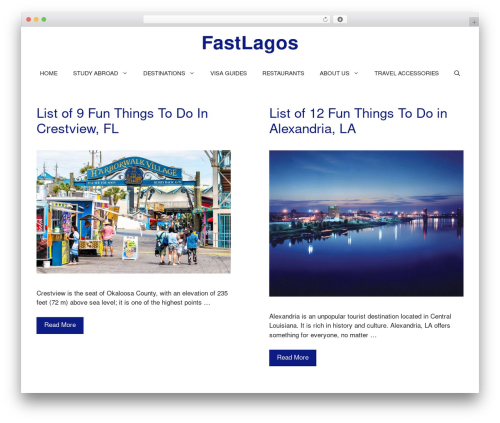Viewport: 500px width, 423px height.
Task: Open the HarborWalk Village photo thumbnail
Action: pyautogui.click(x=133, y=212)
